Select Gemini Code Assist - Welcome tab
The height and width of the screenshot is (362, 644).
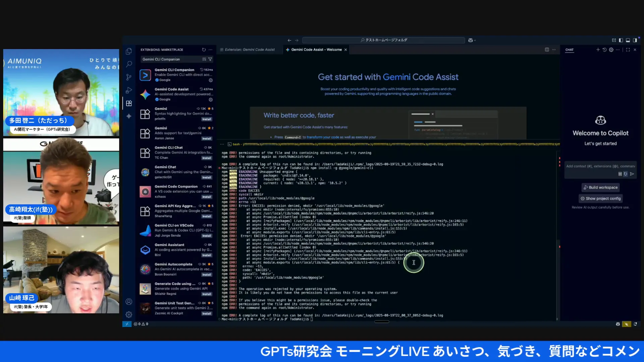(x=317, y=50)
